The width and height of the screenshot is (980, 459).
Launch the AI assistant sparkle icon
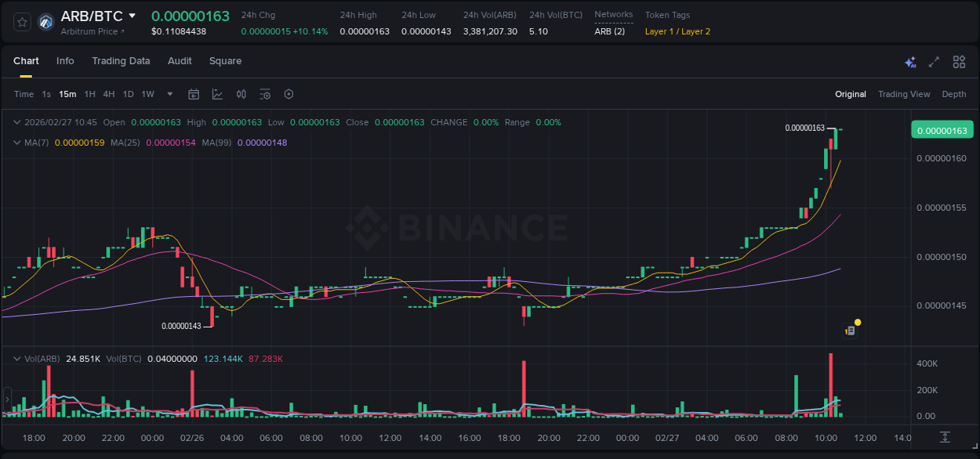click(x=910, y=61)
